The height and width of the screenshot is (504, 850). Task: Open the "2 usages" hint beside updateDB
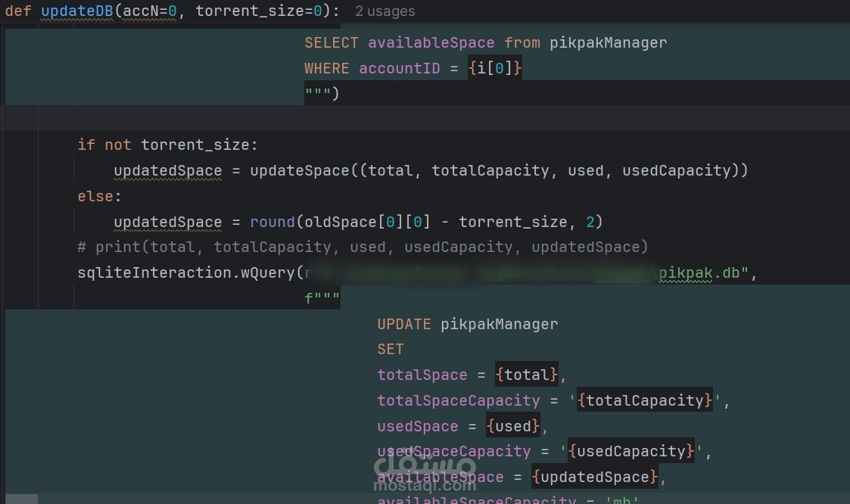[x=385, y=11]
